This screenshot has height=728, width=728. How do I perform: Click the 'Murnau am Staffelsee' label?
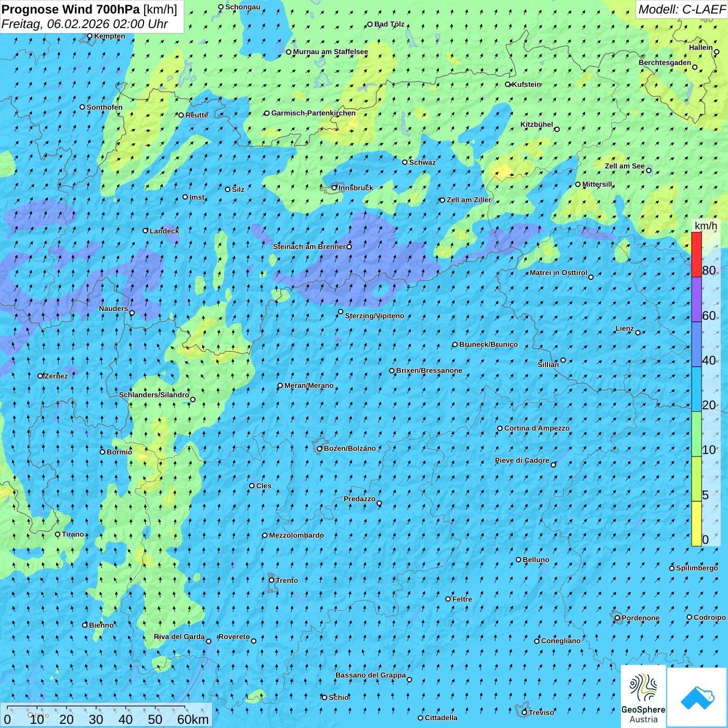coord(330,51)
